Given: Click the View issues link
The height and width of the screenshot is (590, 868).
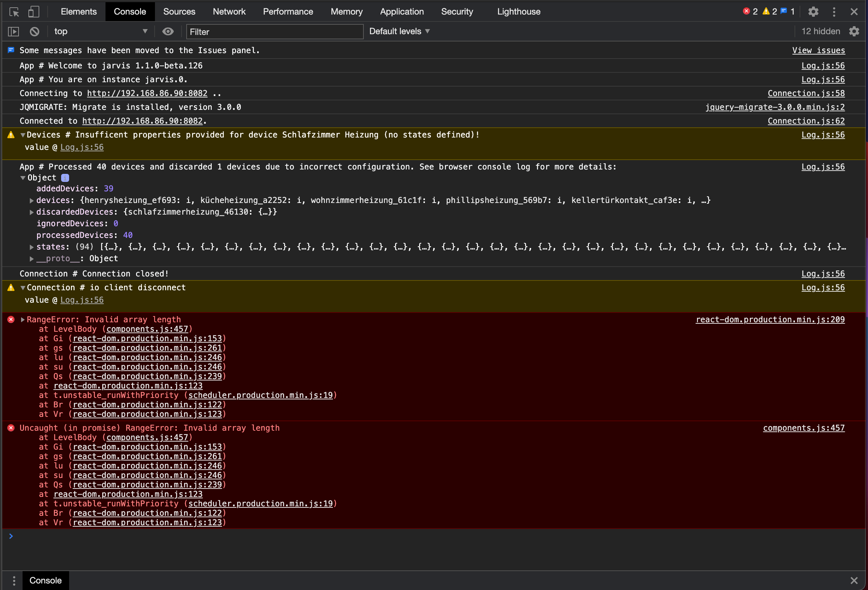Looking at the screenshot, I should pyautogui.click(x=818, y=51).
